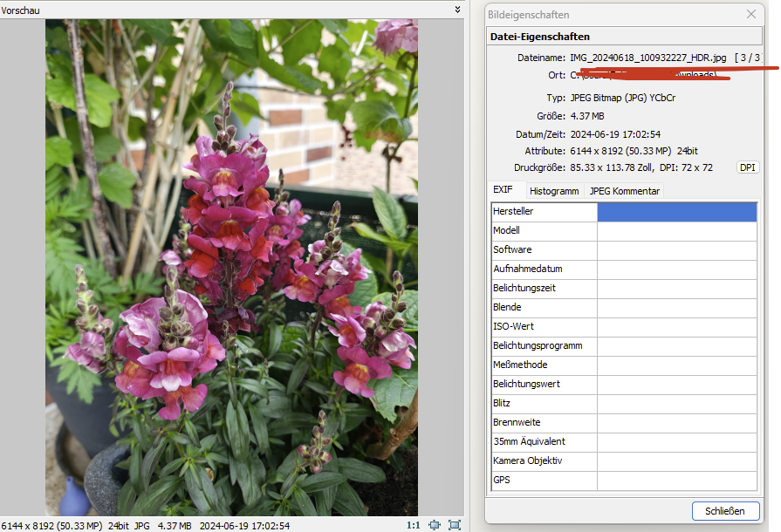Collapse the Vorschau panel with double chevron
This screenshot has width=781, height=532.
[x=458, y=10]
